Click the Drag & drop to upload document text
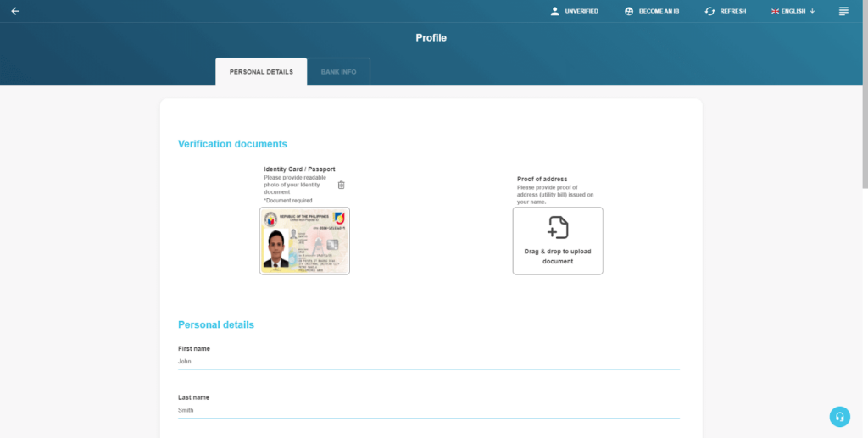 click(x=558, y=257)
